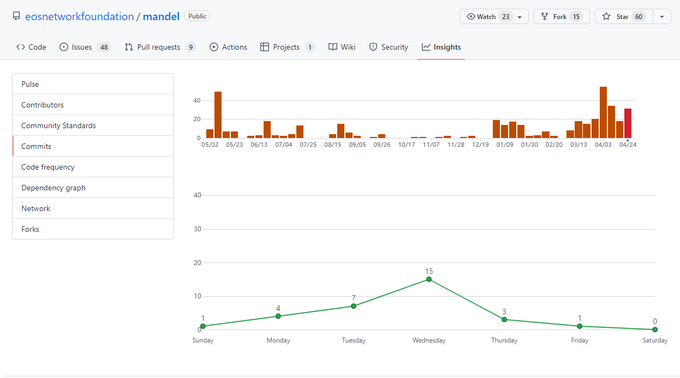Click the Wiki book icon
Viewport: 680px width, 378px height.
[x=333, y=47]
